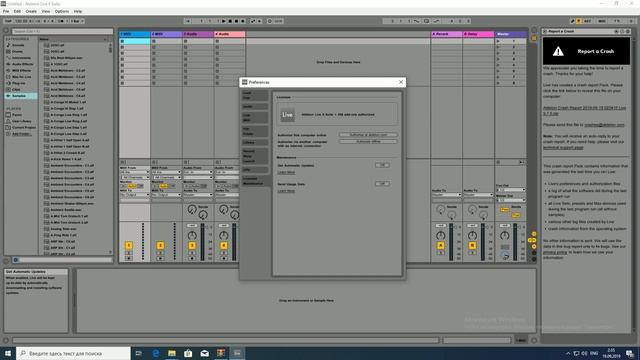Tap the TAP tempo button
640x360 pixels.
point(8,21)
